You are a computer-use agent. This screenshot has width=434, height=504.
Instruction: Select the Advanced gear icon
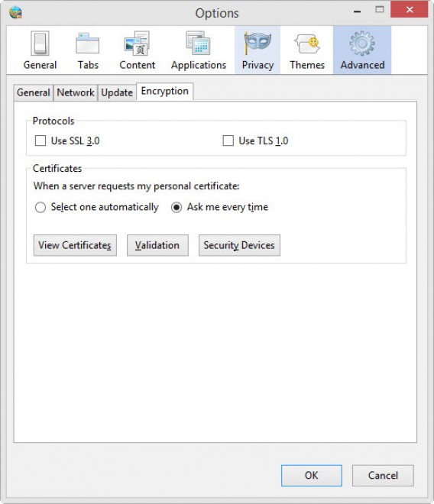point(362,44)
